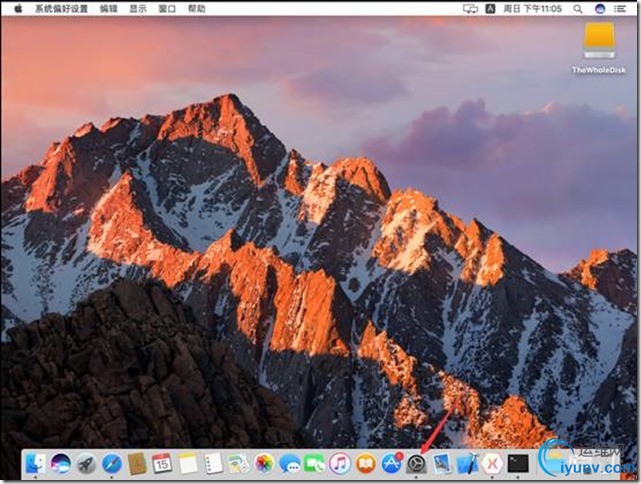Open Messages blue speech bubble icon
This screenshot has height=484, width=641.
(x=289, y=464)
